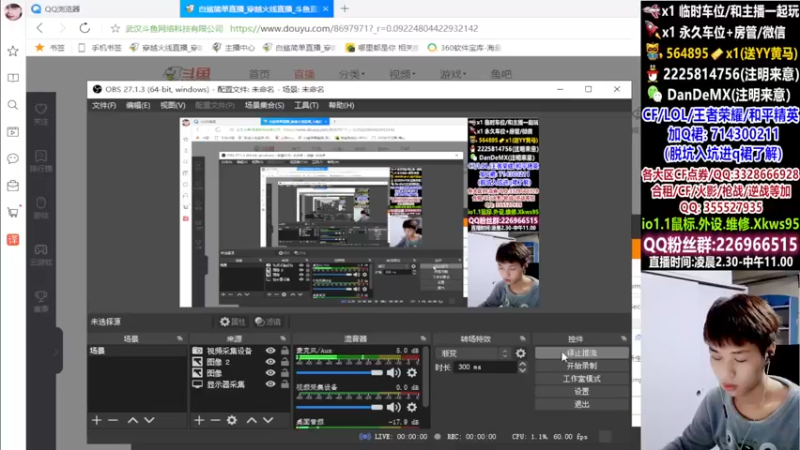This screenshot has height=450, width=800.
Task: Click 退出 button in OBS
Action: [x=582, y=404]
